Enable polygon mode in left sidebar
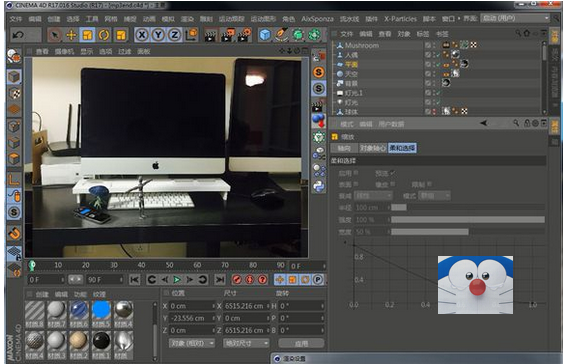563x364 pixels. coord(14,158)
